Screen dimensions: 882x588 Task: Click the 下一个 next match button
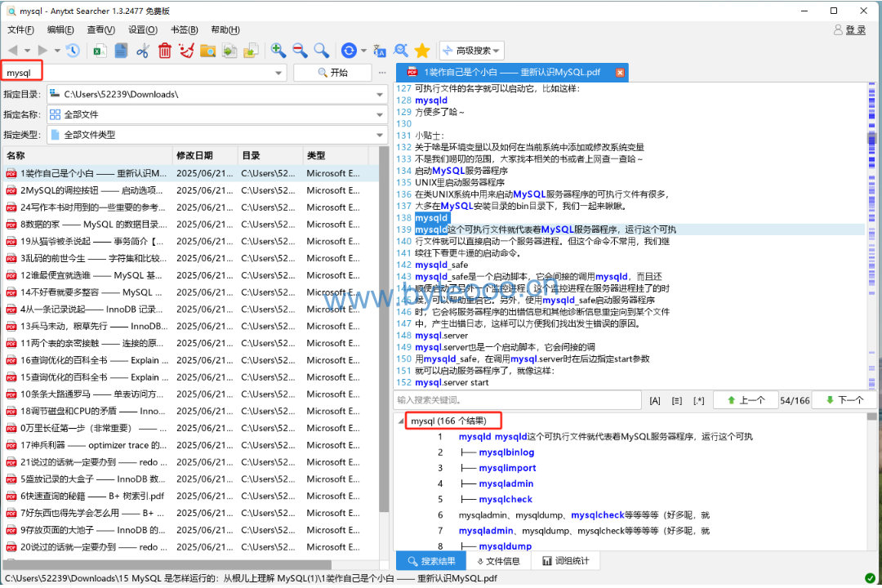click(x=844, y=400)
